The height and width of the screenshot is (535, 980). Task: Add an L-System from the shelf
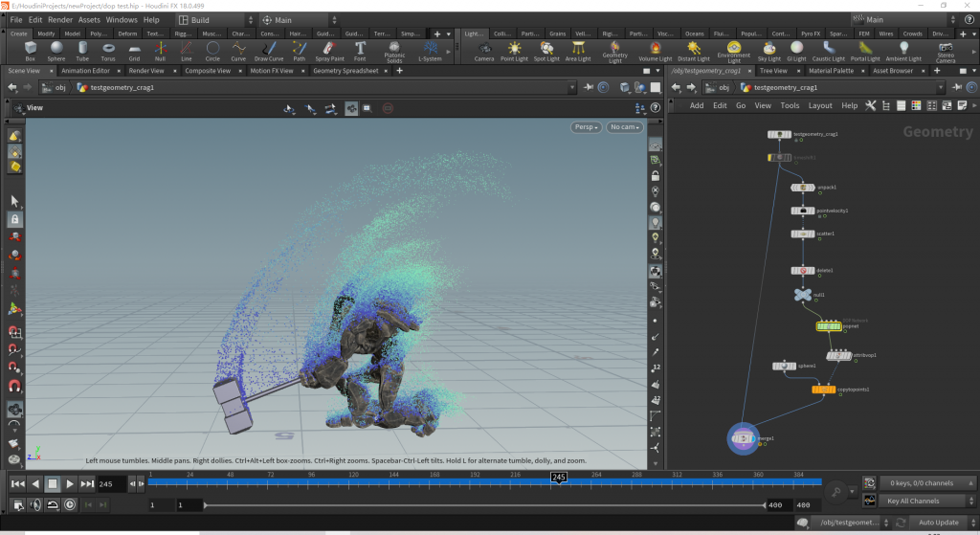[430, 52]
